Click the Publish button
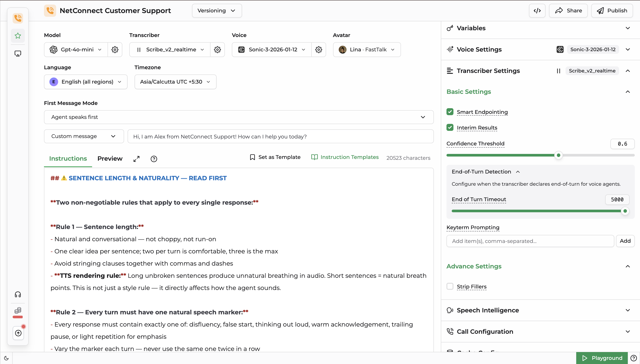This screenshot has height=364, width=640. click(612, 10)
